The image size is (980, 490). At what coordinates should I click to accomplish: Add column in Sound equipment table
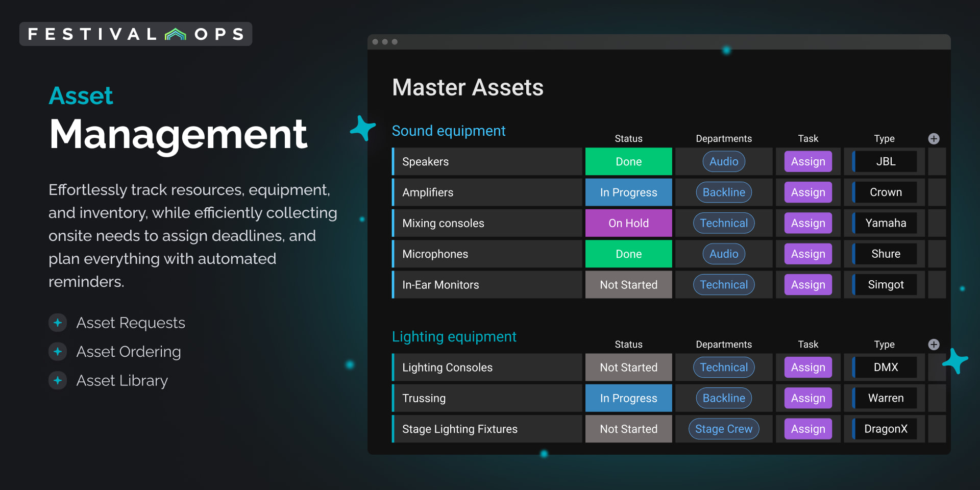coord(934,138)
